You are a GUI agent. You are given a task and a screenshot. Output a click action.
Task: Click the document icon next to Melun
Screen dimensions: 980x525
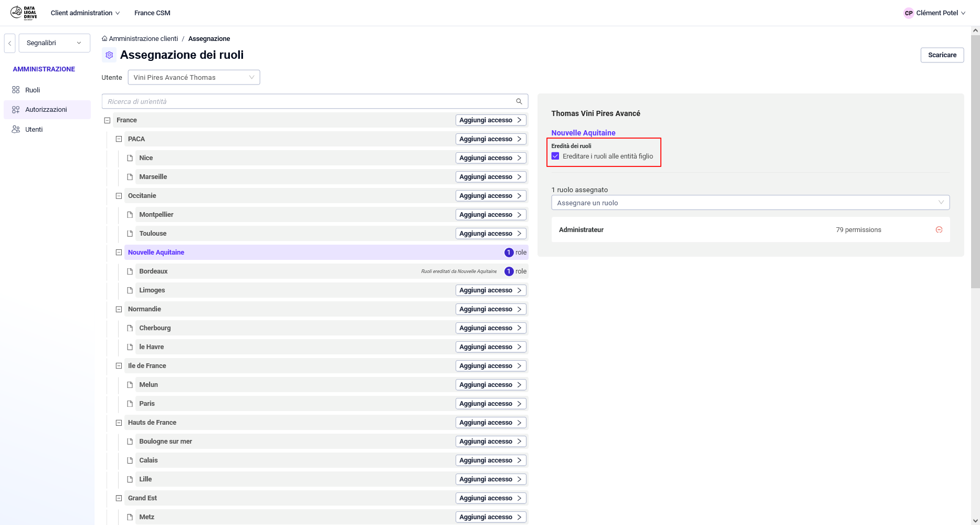tap(130, 385)
